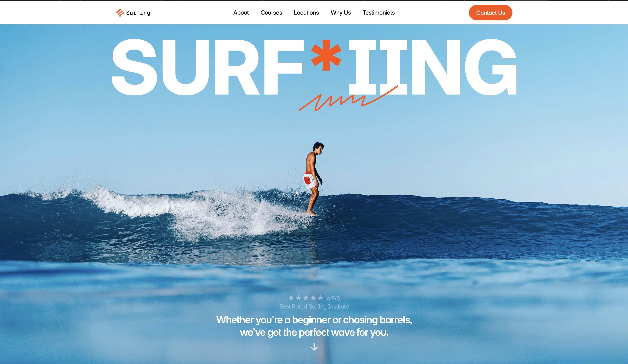Viewport: 628px width, 364px height.
Task: Click the orange squiggle underline graphic
Action: click(x=348, y=98)
